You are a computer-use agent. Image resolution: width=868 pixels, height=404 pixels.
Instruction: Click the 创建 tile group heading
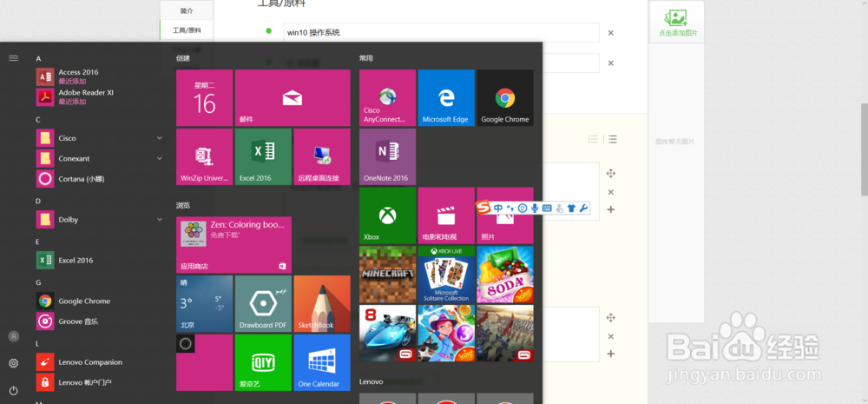pyautogui.click(x=183, y=57)
